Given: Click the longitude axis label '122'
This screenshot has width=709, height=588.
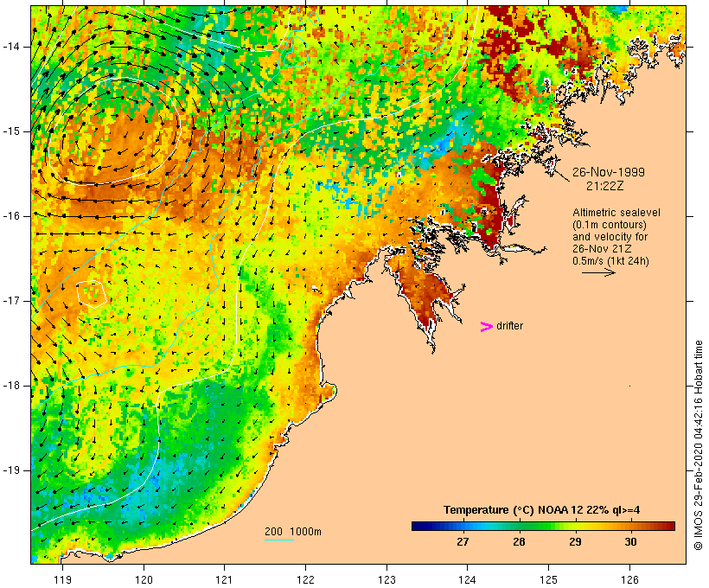Looking at the screenshot, I should [306, 579].
